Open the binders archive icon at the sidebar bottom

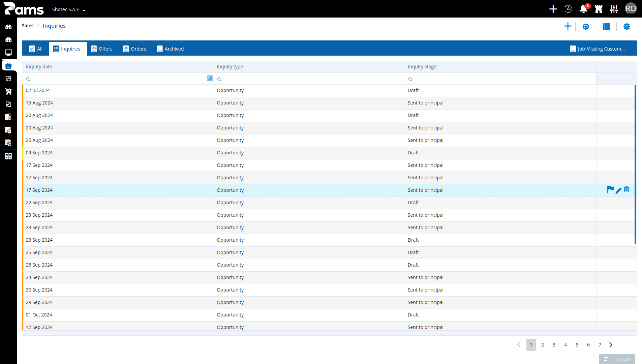pos(8,156)
